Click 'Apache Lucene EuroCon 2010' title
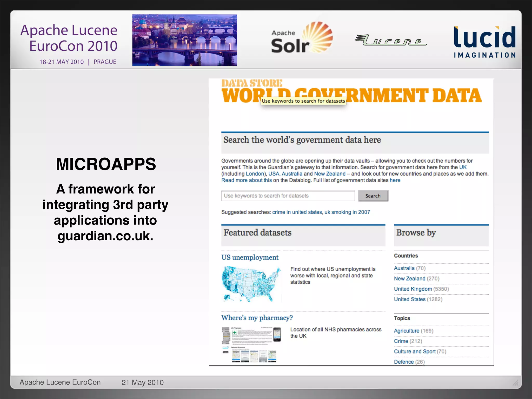 pos(69,38)
